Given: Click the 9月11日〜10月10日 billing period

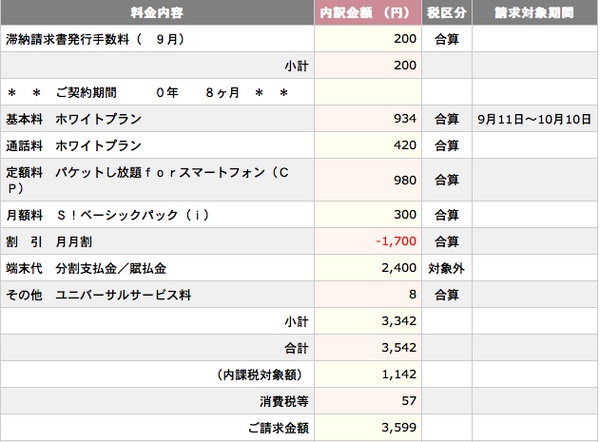Looking at the screenshot, I should click(x=534, y=119).
